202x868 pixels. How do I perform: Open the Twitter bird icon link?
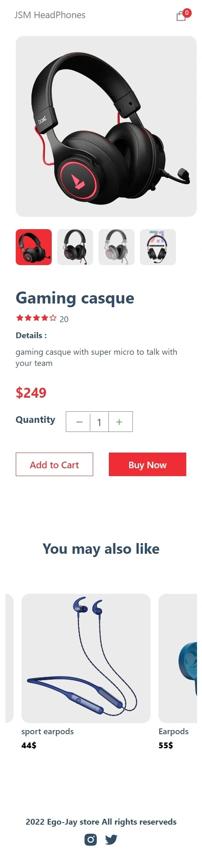tap(111, 840)
